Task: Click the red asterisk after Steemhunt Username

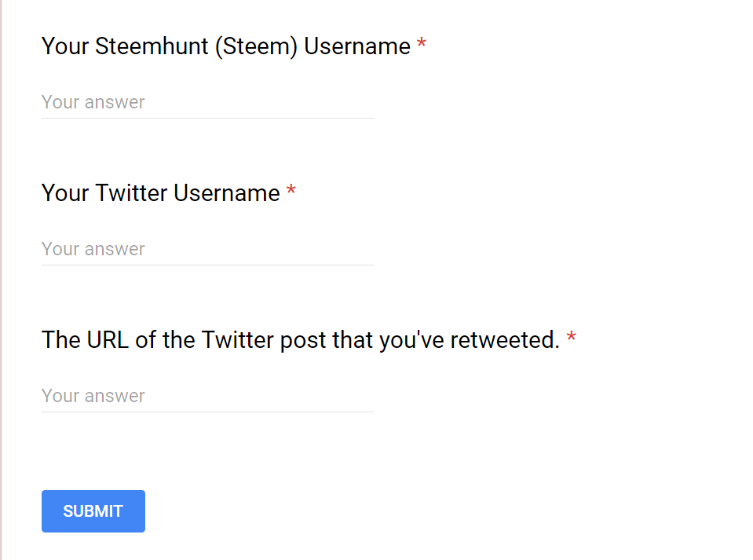Action: coord(422,42)
